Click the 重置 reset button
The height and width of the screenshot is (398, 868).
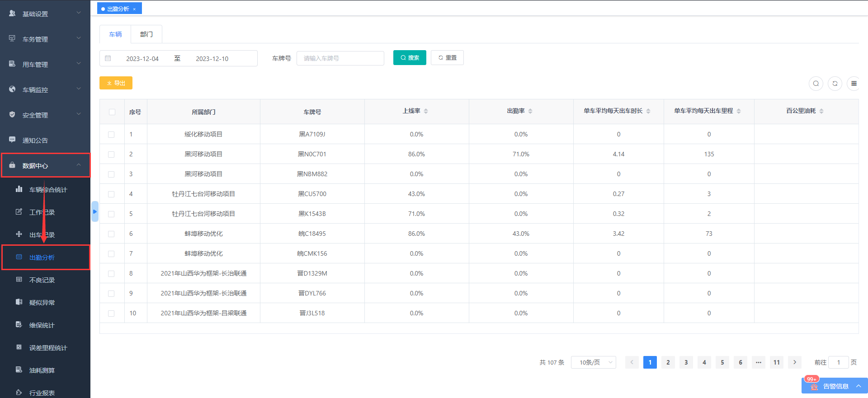point(447,58)
